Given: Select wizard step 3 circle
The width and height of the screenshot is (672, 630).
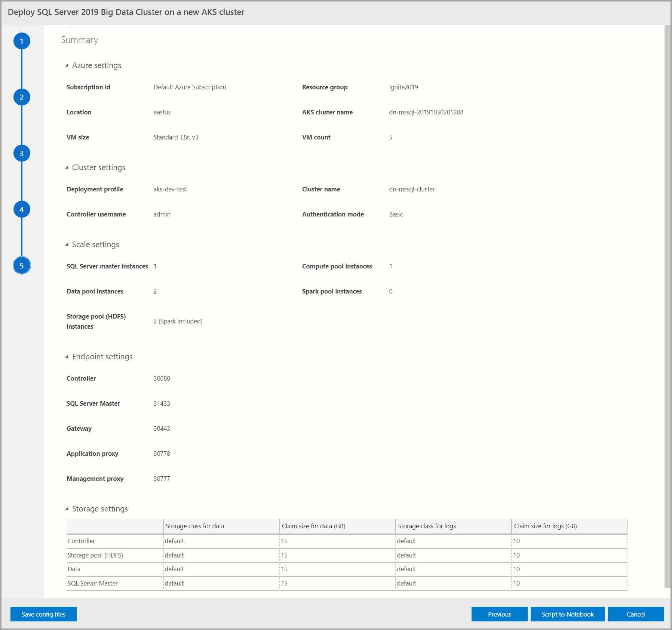Looking at the screenshot, I should click(22, 153).
